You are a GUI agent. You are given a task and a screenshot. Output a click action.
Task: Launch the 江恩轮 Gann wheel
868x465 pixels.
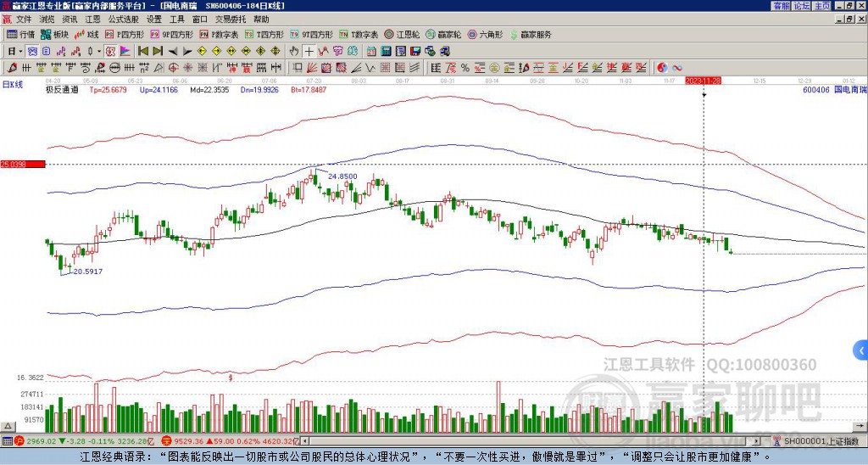point(402,34)
